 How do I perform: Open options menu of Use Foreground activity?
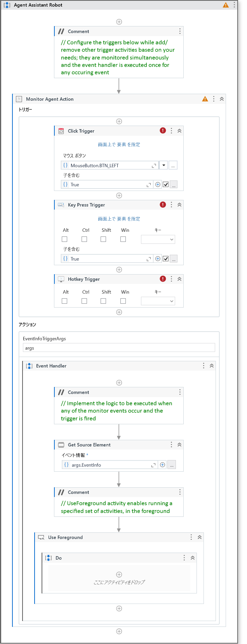191,537
